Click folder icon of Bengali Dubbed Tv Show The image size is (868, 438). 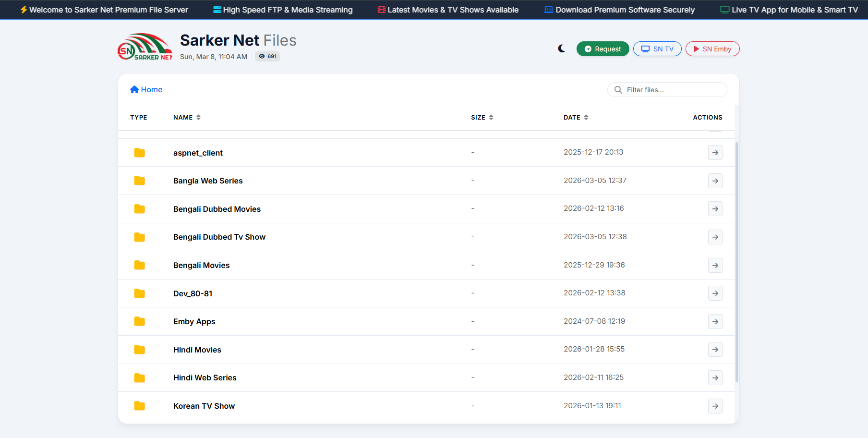click(140, 237)
